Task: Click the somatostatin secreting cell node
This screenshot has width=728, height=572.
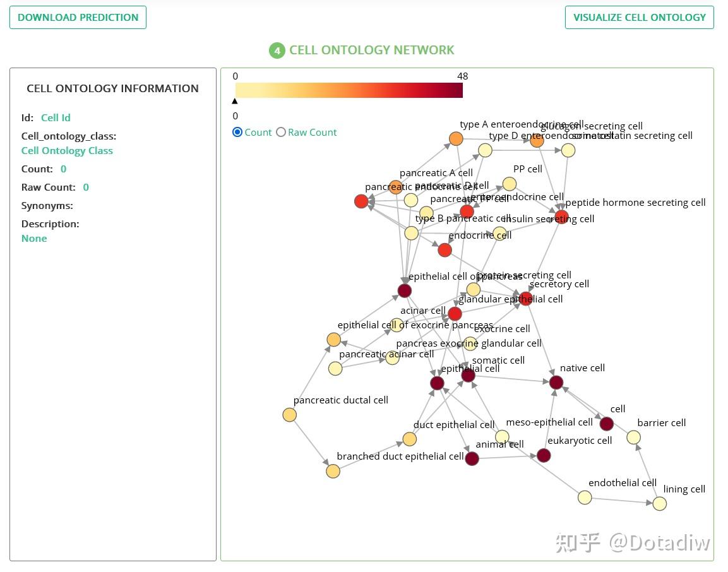Action: [x=568, y=150]
